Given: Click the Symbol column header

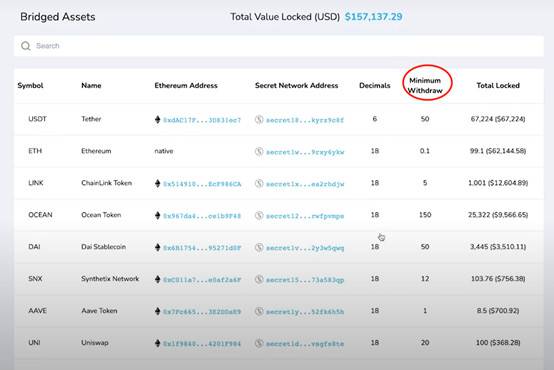Looking at the screenshot, I should (x=30, y=86).
